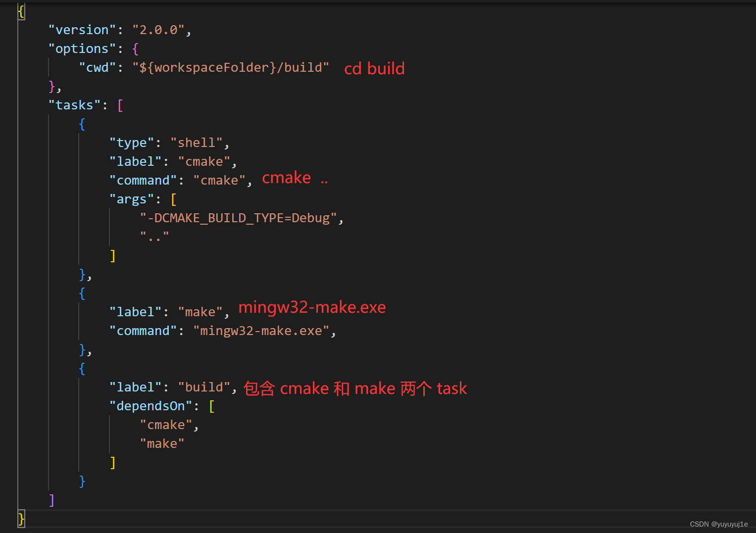Click the "-DCMAKE_BUILD_TYPE=Debug" argument
The image size is (756, 533).
coord(239,218)
